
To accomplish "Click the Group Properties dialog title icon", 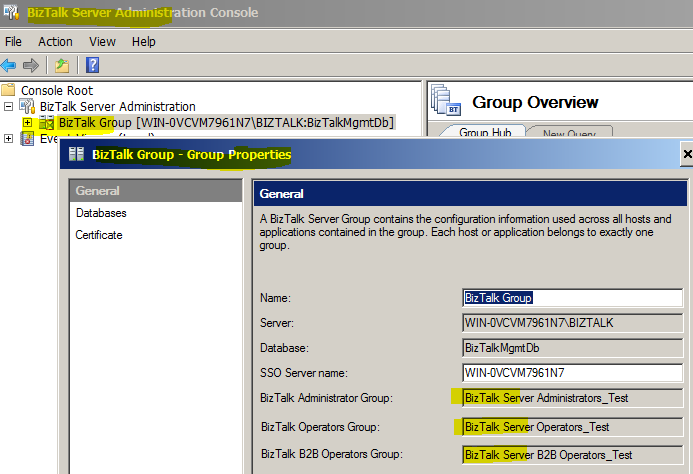I will [x=76, y=154].
